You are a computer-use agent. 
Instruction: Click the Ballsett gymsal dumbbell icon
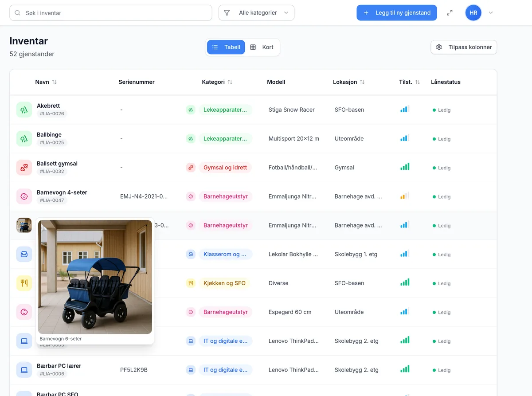[24, 167]
